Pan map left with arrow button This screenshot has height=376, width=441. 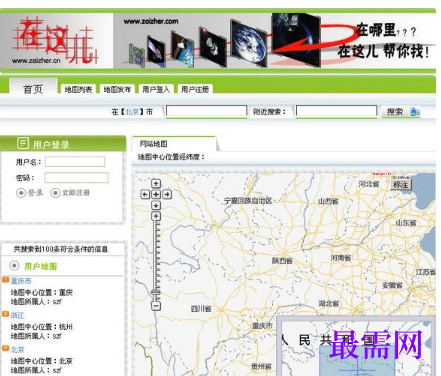(145, 194)
